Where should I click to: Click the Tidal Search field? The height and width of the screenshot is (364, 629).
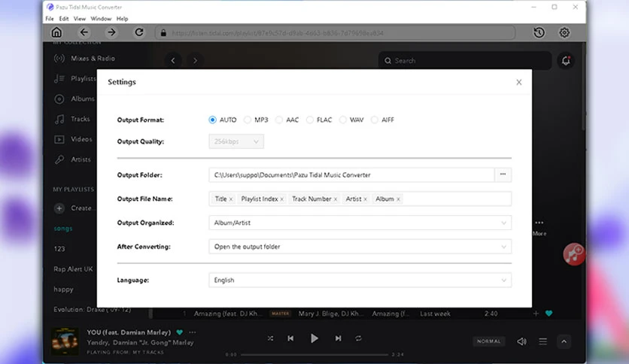coord(465,60)
